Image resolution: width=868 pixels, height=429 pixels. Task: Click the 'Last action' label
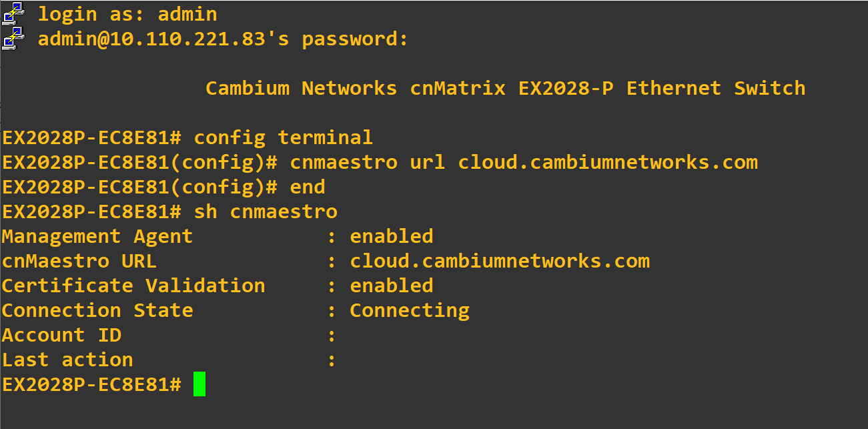click(67, 360)
